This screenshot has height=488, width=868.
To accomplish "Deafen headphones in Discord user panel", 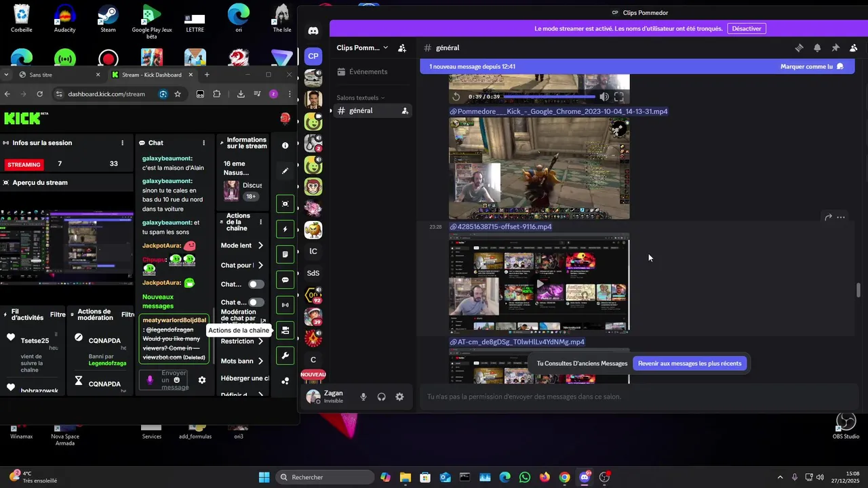I will (381, 397).
